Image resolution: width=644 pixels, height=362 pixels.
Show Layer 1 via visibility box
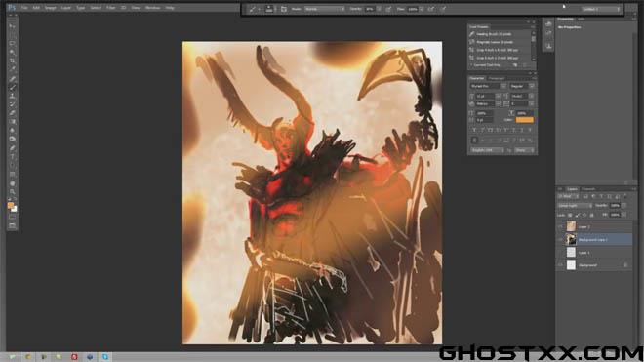560,253
